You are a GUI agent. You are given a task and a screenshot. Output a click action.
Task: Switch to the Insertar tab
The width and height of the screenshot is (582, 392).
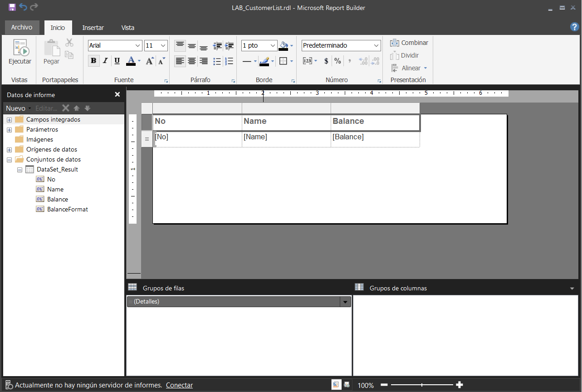click(93, 28)
